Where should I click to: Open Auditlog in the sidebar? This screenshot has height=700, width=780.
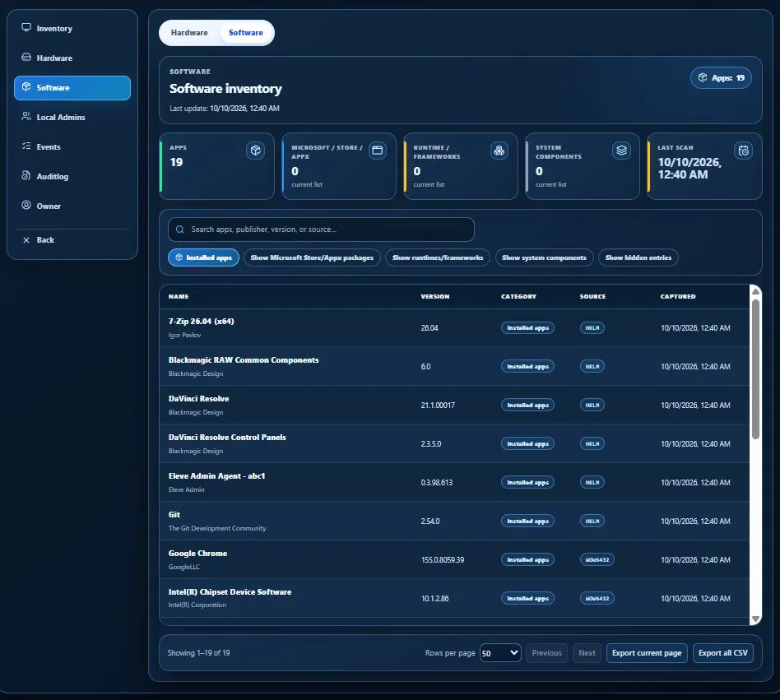72,177
